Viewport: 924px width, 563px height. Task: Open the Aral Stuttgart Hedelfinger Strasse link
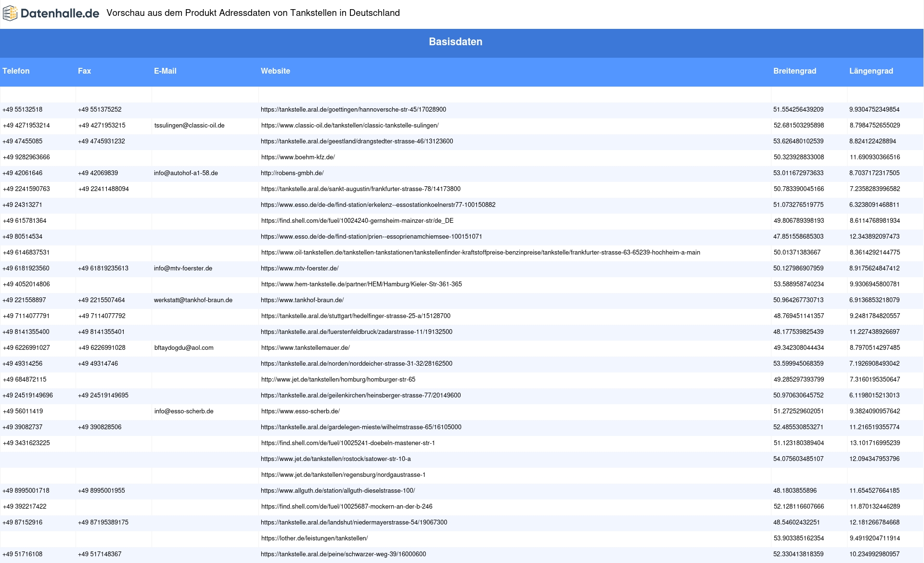tap(356, 316)
